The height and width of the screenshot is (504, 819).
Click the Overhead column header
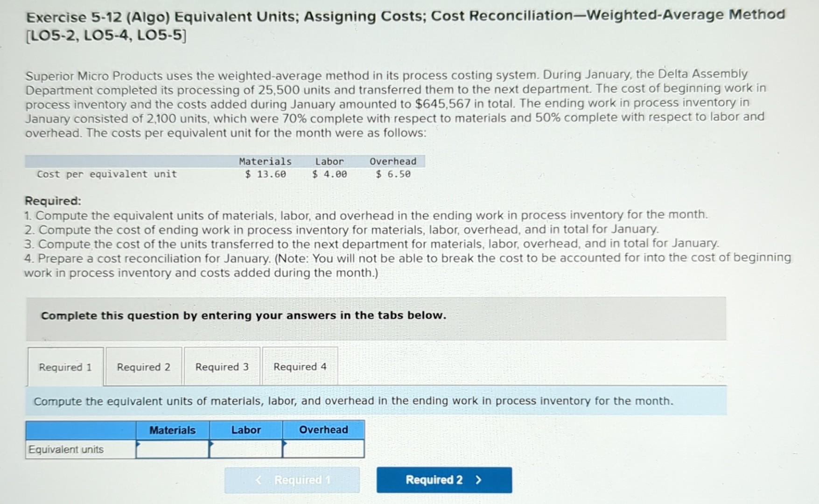click(x=323, y=429)
